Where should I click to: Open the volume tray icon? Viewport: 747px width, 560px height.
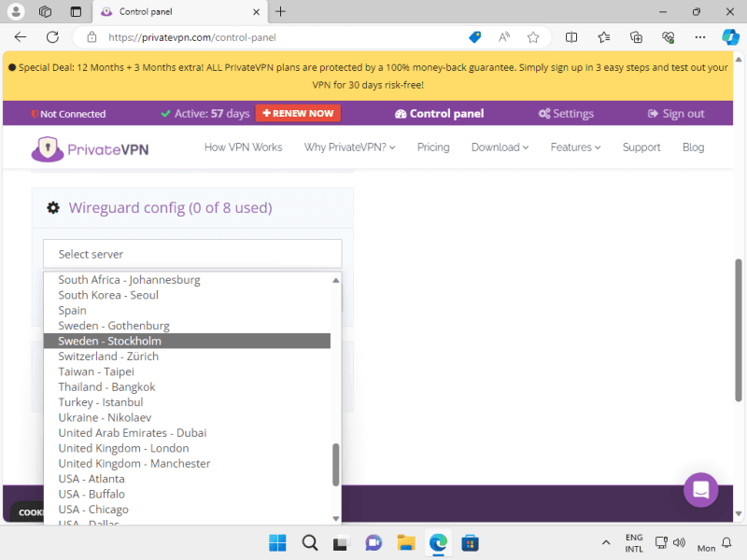[x=679, y=542]
